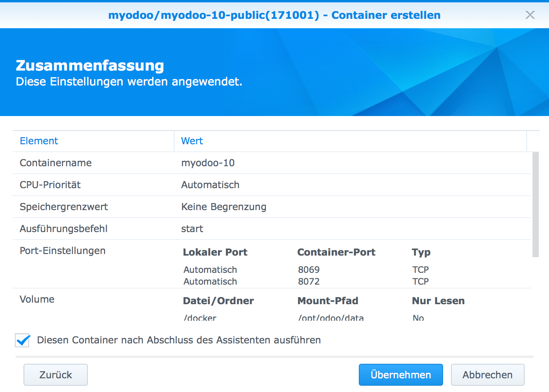549x392 pixels.
Task: Select the Ausführungsbefehl value start
Action: tap(192, 229)
